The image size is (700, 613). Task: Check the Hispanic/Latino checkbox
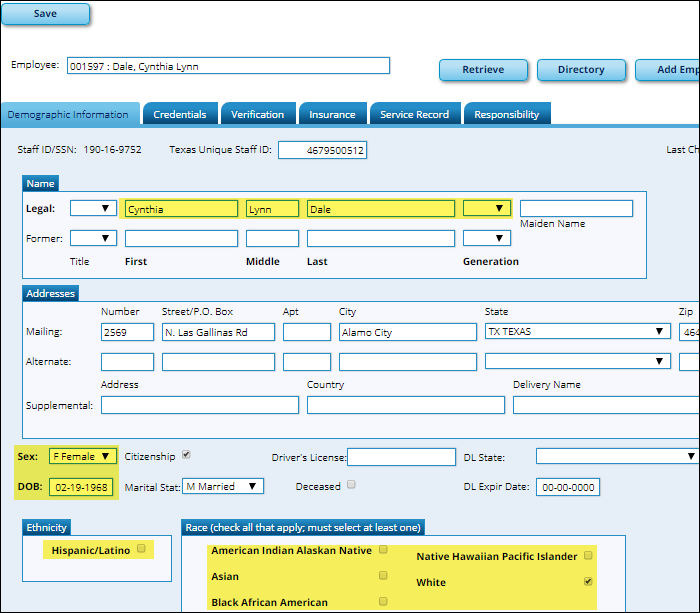[x=142, y=548]
